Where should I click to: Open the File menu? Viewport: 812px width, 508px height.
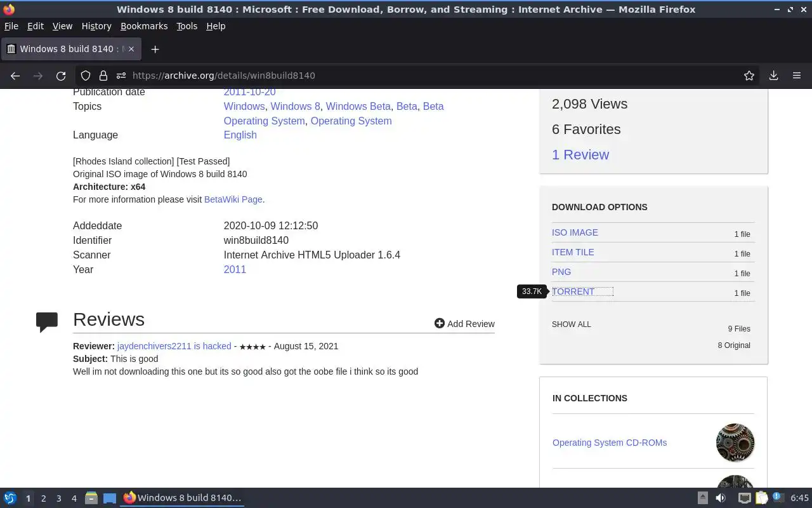tap(11, 26)
